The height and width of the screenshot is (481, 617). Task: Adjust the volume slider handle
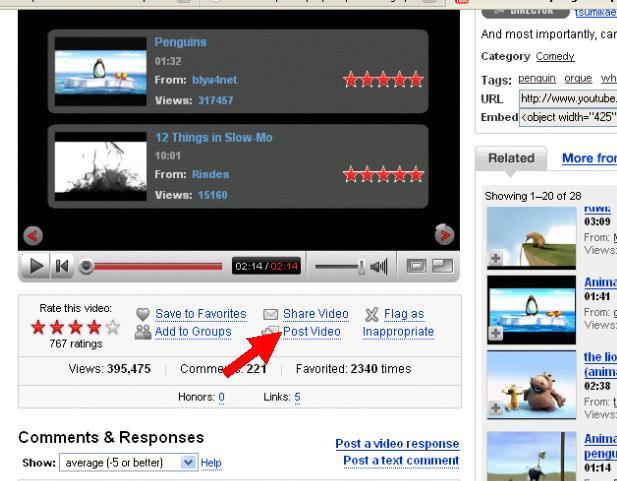click(361, 267)
